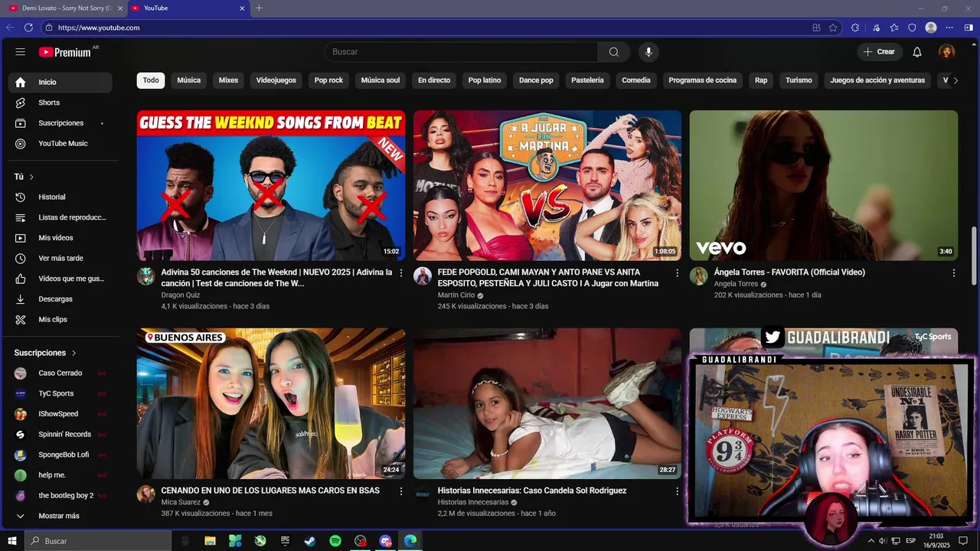980x551 pixels.
Task: Expand the Tú section chevron
Action: tap(31, 177)
